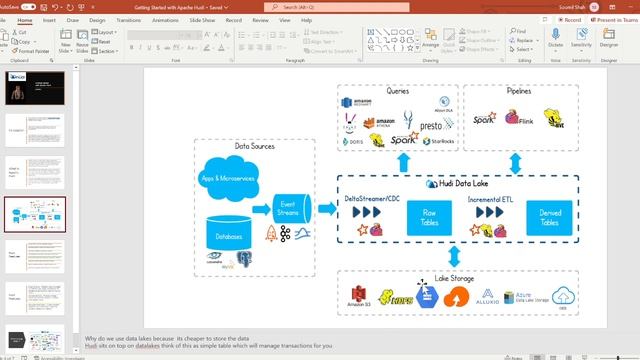Click the Bullets list icon
Viewport: 640px width, 360px height.
point(242,36)
